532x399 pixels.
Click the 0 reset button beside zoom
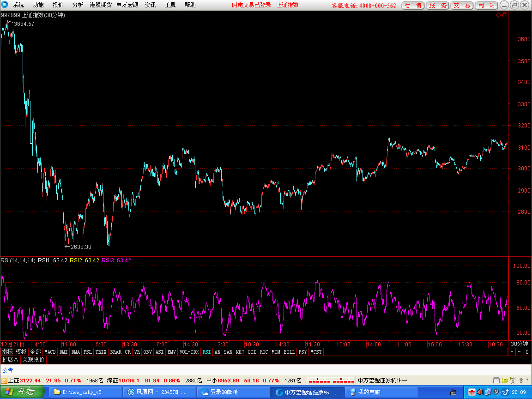coord(527,352)
